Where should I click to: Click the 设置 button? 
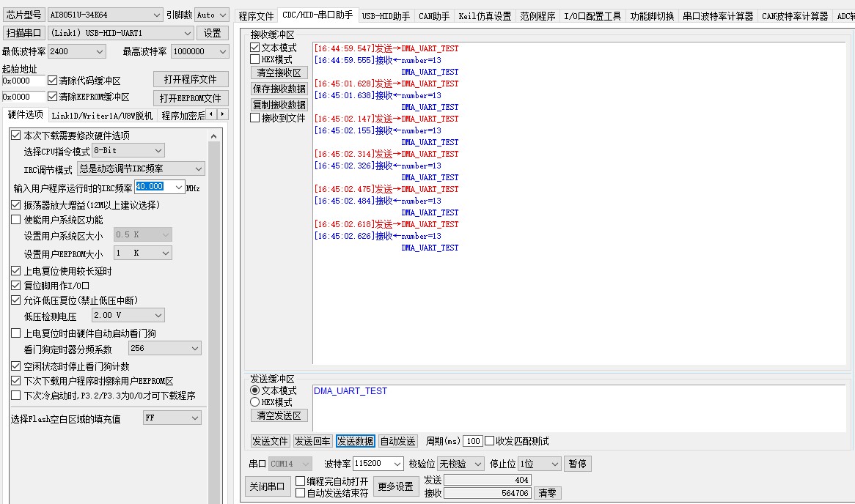(x=212, y=33)
